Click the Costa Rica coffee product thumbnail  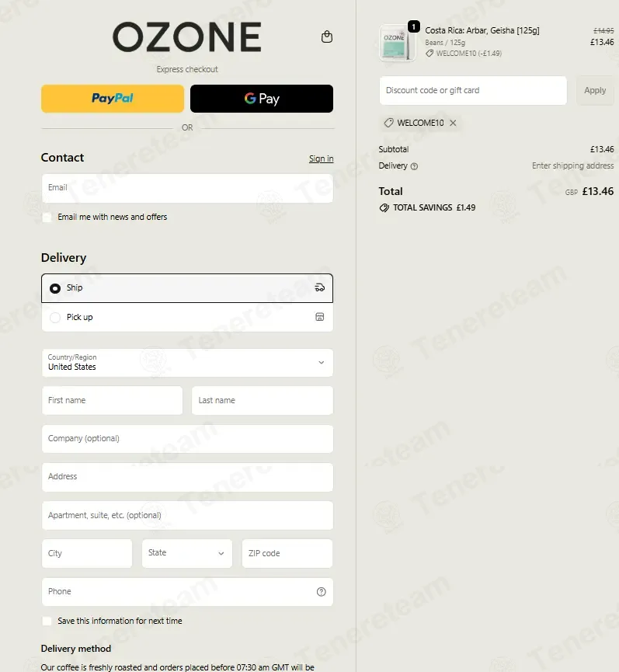point(397,44)
